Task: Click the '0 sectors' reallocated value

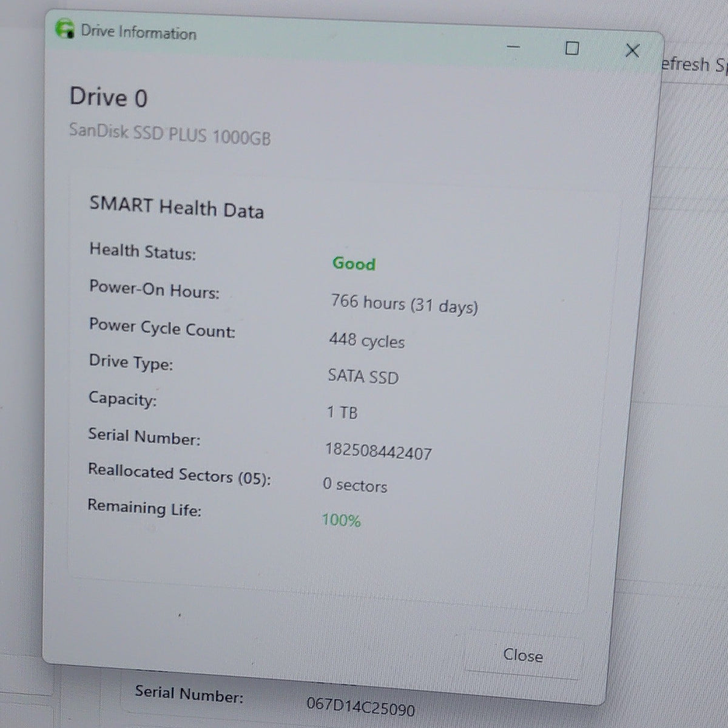Action: 355,485
